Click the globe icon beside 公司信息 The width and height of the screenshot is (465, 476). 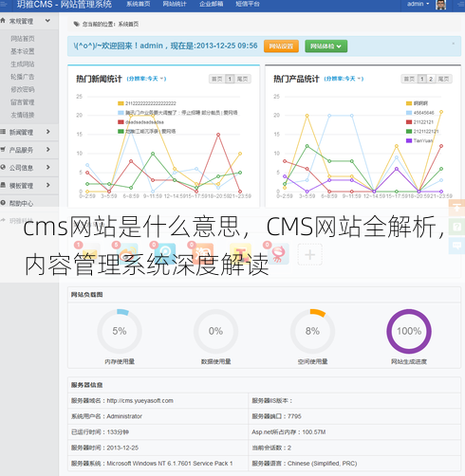(x=3, y=167)
